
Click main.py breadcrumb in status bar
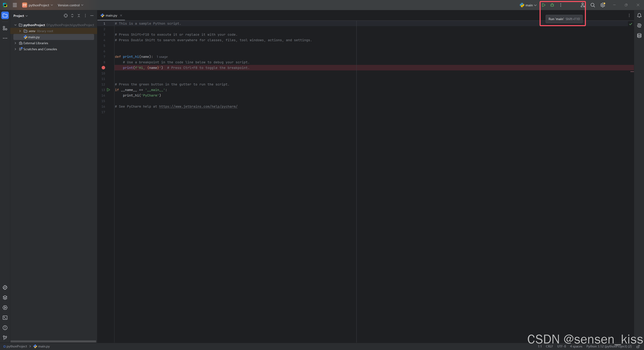(42, 346)
